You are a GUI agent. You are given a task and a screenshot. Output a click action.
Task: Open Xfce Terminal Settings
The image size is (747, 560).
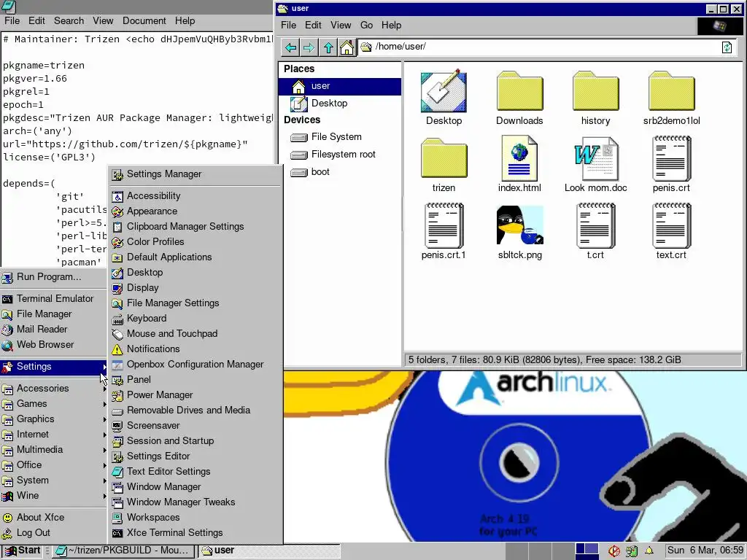pos(195,533)
